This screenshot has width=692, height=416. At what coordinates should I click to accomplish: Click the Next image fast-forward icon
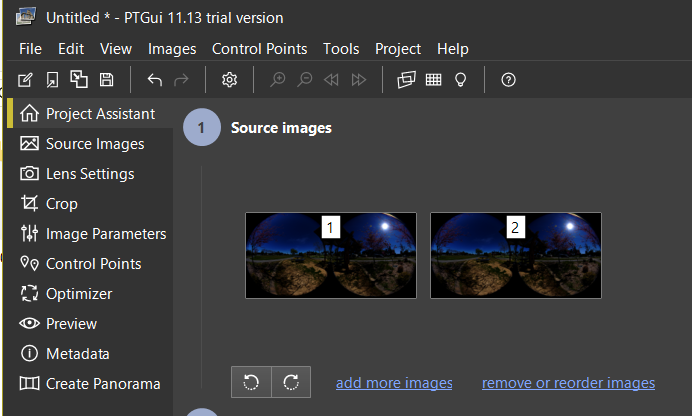(358, 80)
